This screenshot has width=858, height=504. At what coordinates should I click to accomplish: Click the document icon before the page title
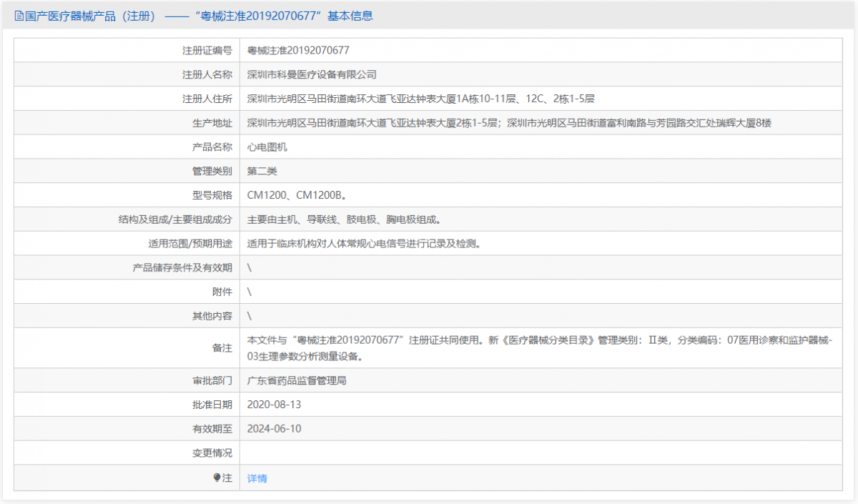point(19,16)
